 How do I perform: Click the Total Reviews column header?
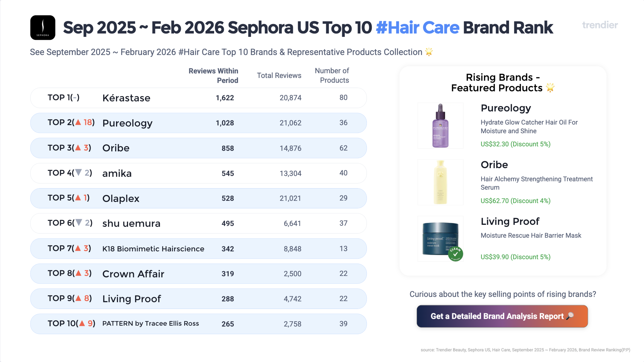tap(279, 75)
